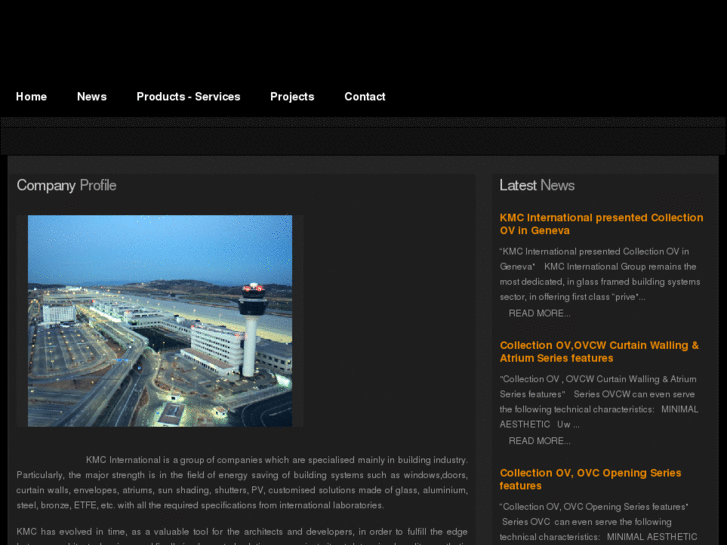This screenshot has width=727, height=545.
Task: Click the OVC Opening Series summary text
Action: [x=599, y=522]
